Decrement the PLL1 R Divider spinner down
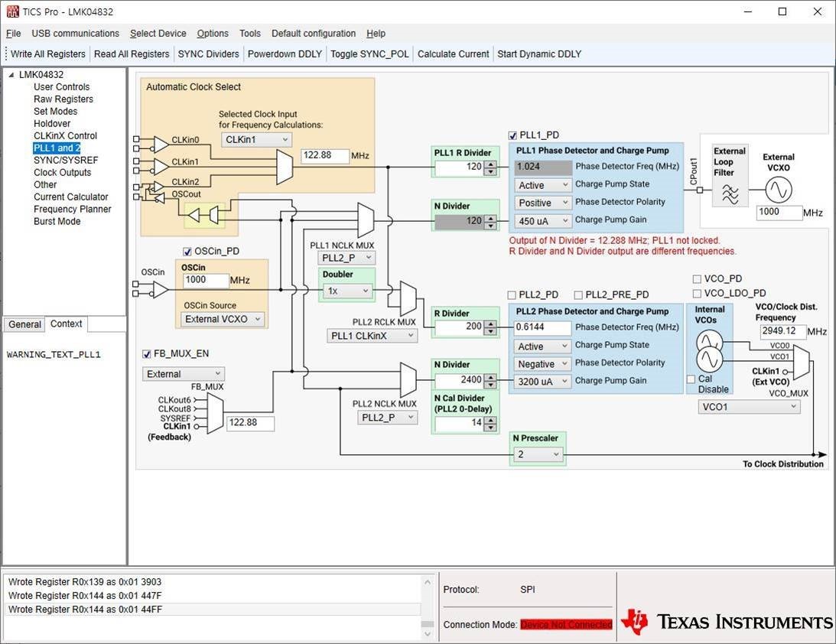Image resolution: width=836 pixels, height=644 pixels. point(490,171)
